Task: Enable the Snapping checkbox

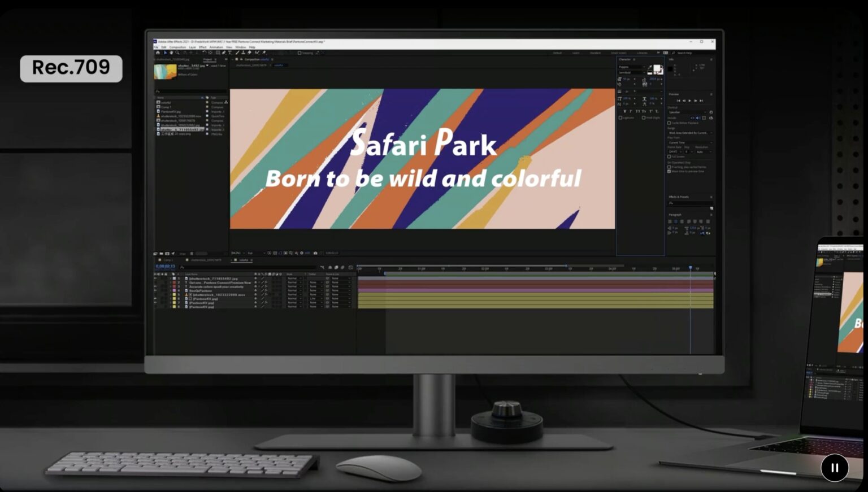Action: point(300,53)
